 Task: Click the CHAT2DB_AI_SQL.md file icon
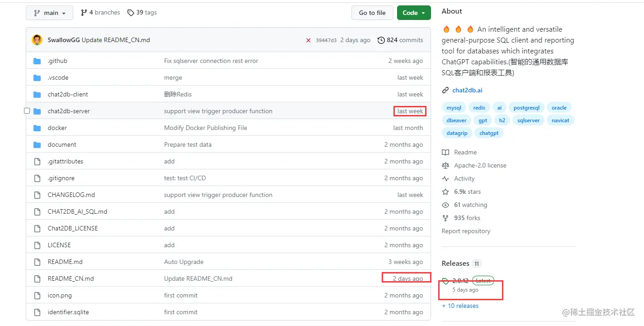point(37,211)
